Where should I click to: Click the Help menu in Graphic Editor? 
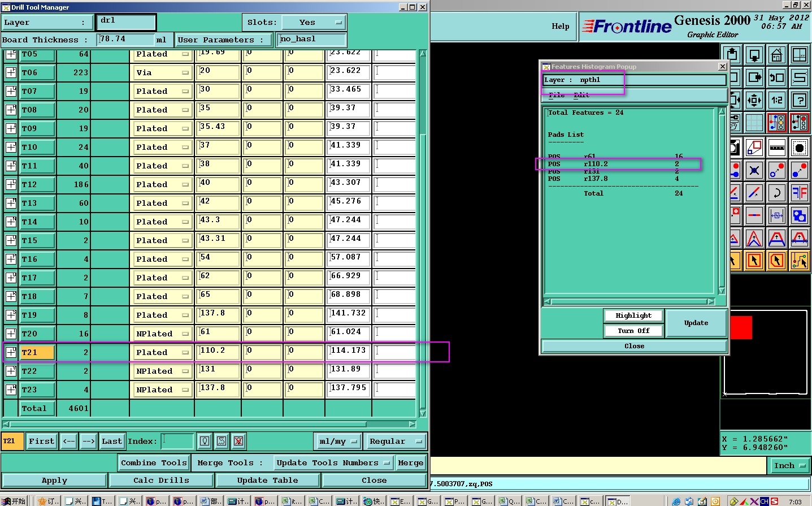point(561,26)
